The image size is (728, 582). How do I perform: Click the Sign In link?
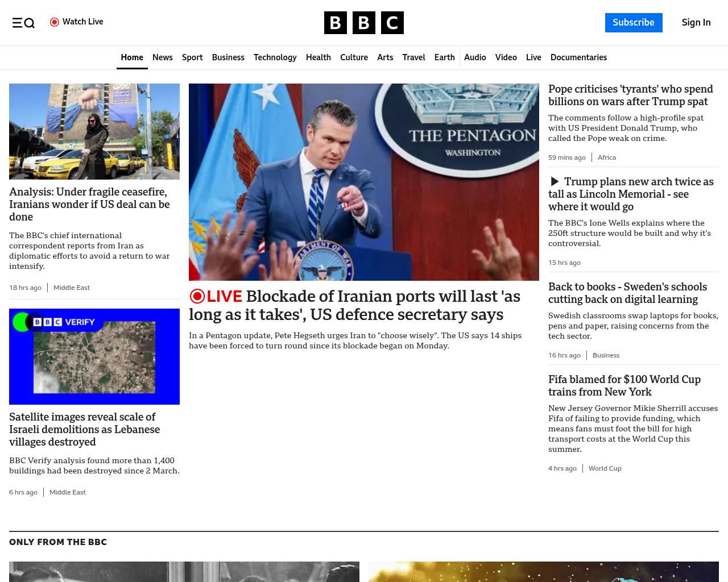click(x=696, y=23)
